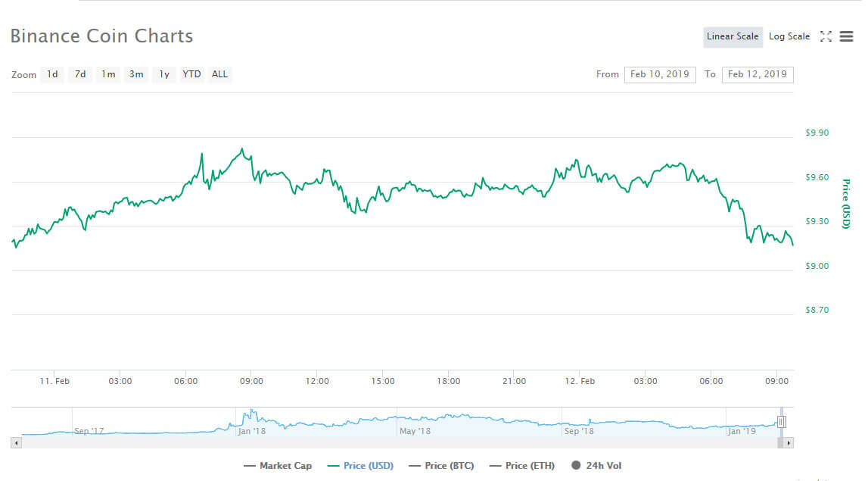Set zoom to 1d
Viewport: 868px width, 481px height.
click(x=52, y=74)
